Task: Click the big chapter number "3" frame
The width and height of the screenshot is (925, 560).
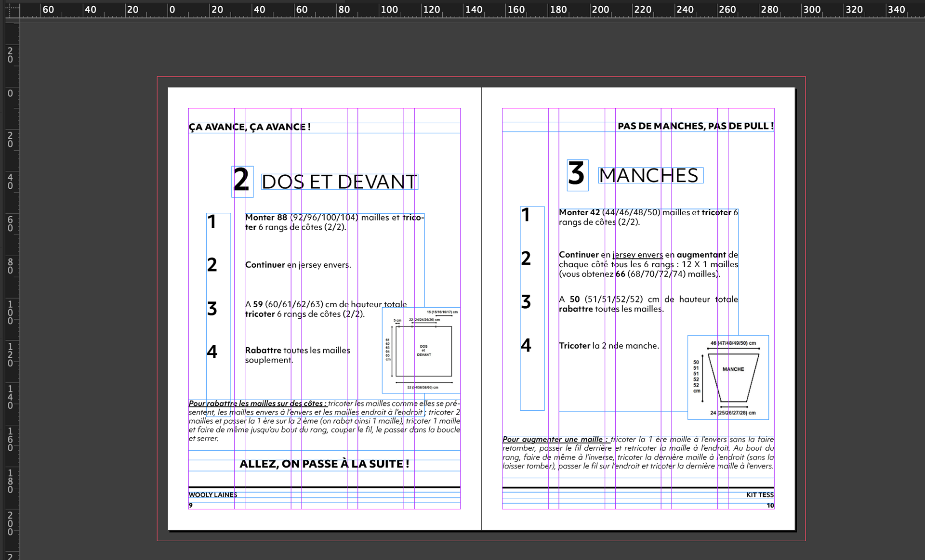Action: pyautogui.click(x=577, y=175)
